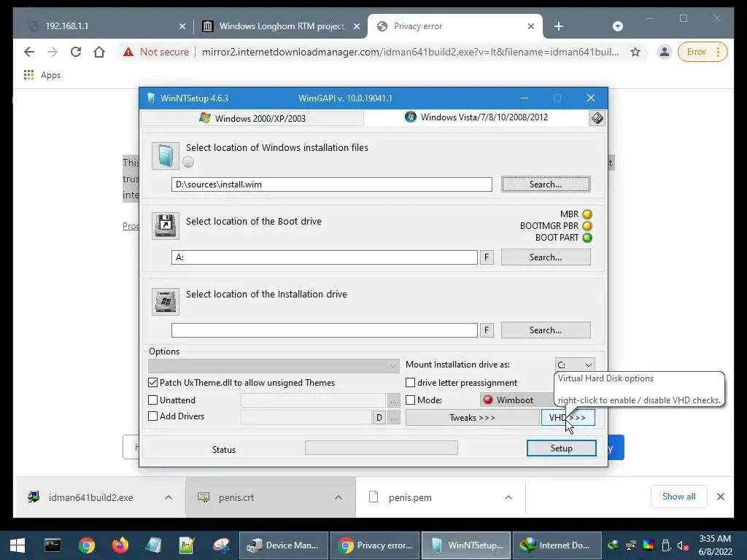
Task: Click the Windows installation files icon
Action: tap(166, 156)
